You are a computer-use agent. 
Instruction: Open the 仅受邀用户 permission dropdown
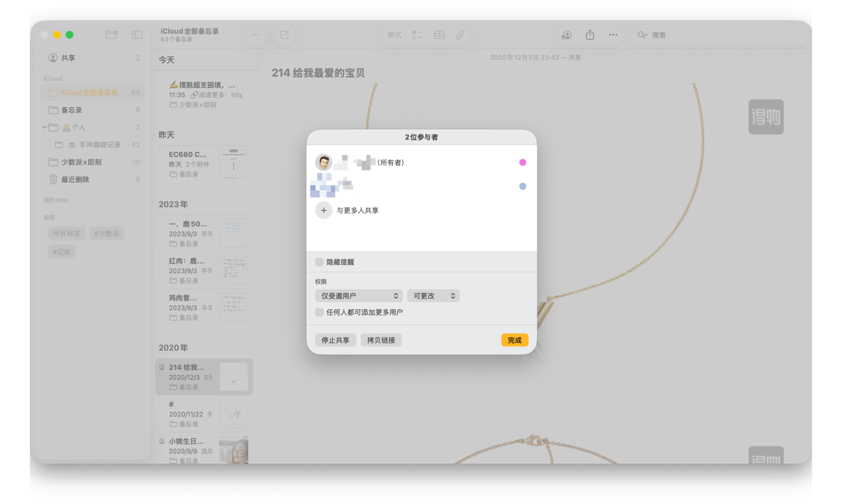tap(359, 296)
